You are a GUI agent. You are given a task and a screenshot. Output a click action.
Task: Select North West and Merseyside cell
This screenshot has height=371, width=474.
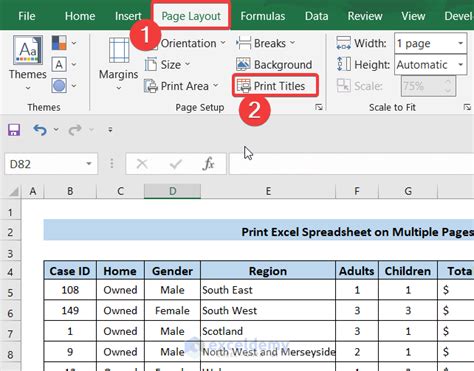[x=268, y=352]
